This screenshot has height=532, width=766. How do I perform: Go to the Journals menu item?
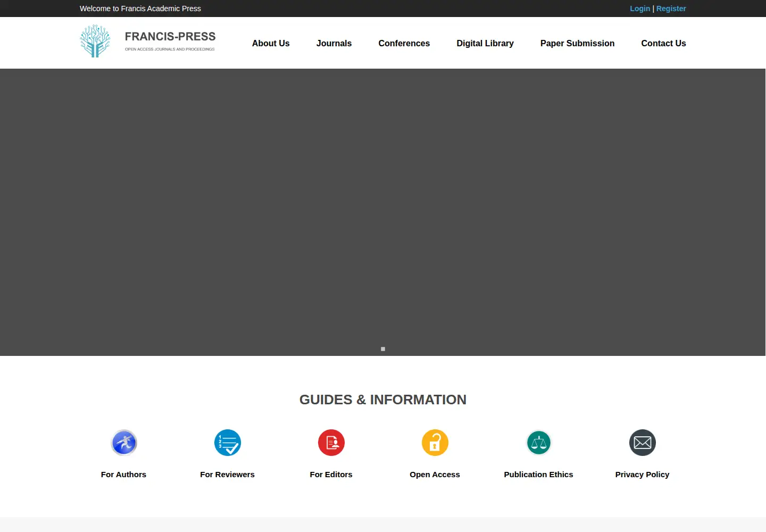334,43
